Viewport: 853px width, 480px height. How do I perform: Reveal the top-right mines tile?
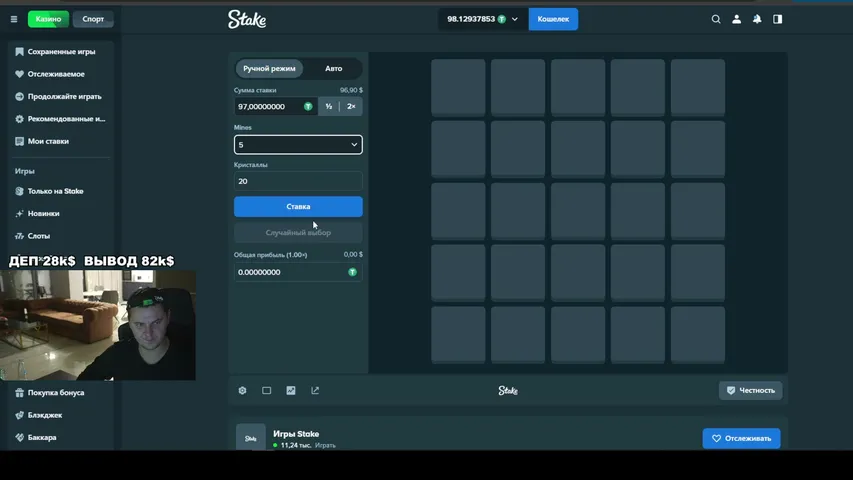(x=697, y=88)
